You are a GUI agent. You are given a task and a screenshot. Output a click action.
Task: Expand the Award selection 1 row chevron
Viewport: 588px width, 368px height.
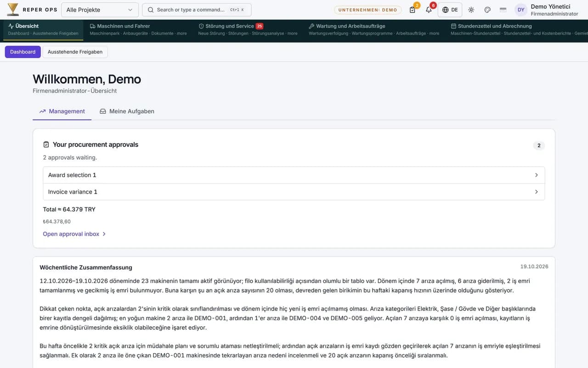point(537,175)
